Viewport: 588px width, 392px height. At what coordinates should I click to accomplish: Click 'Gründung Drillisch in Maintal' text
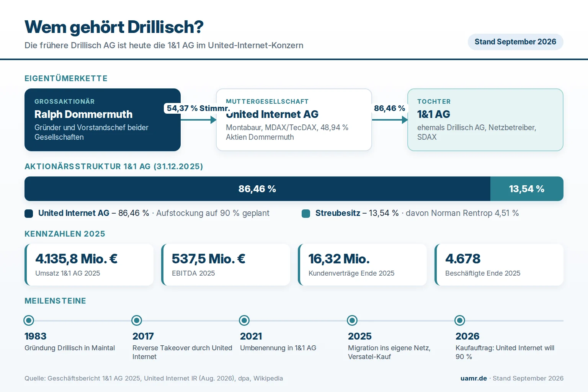70,348
